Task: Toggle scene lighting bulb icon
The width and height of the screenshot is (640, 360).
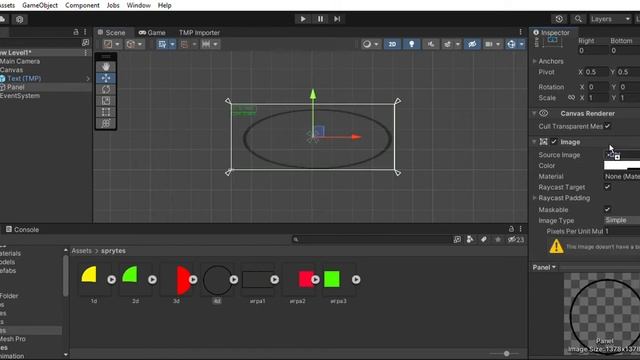Action: 411,44
